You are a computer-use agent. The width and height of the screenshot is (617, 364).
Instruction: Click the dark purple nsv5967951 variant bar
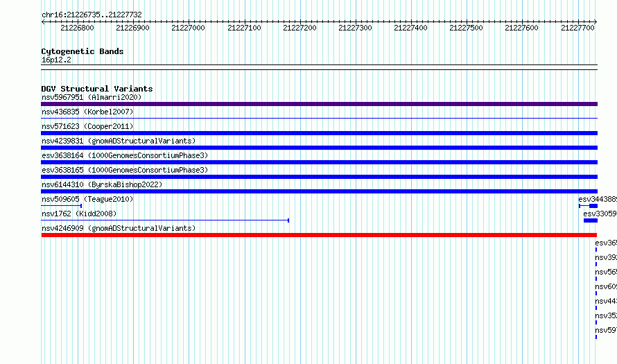click(x=319, y=104)
